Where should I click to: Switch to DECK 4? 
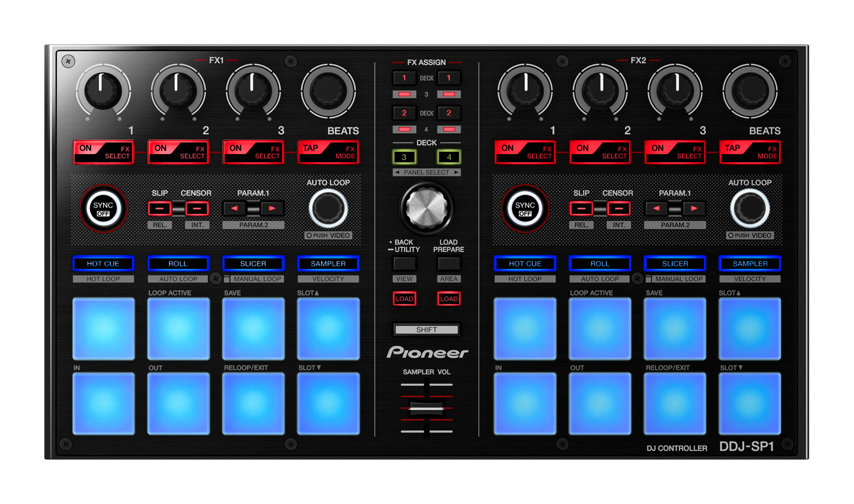[x=449, y=156]
